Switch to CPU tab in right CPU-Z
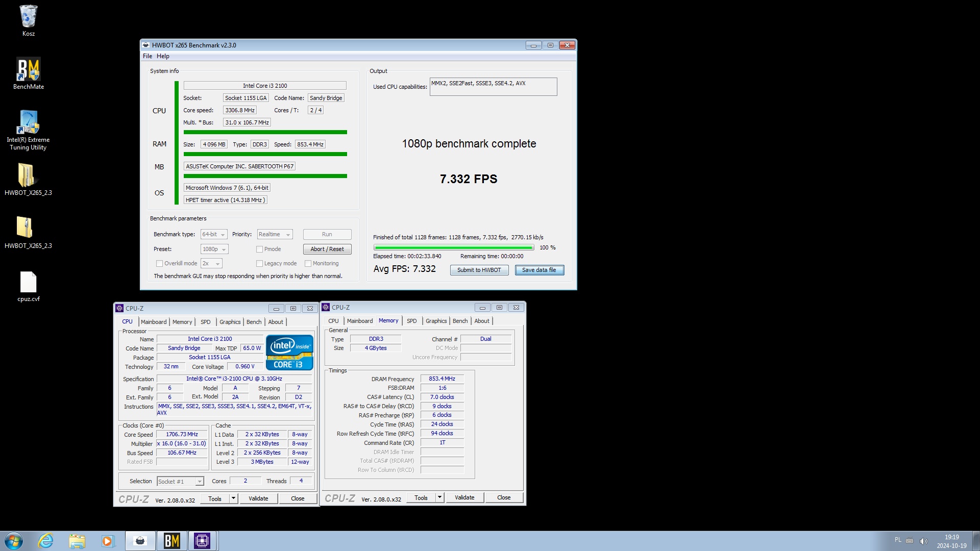The height and width of the screenshot is (551, 980). tap(333, 321)
